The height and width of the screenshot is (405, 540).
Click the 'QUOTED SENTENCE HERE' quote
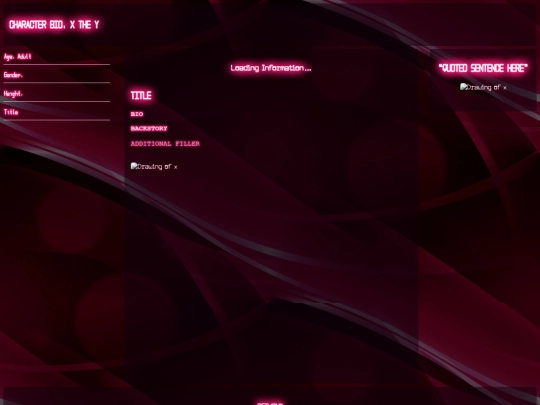(483, 68)
